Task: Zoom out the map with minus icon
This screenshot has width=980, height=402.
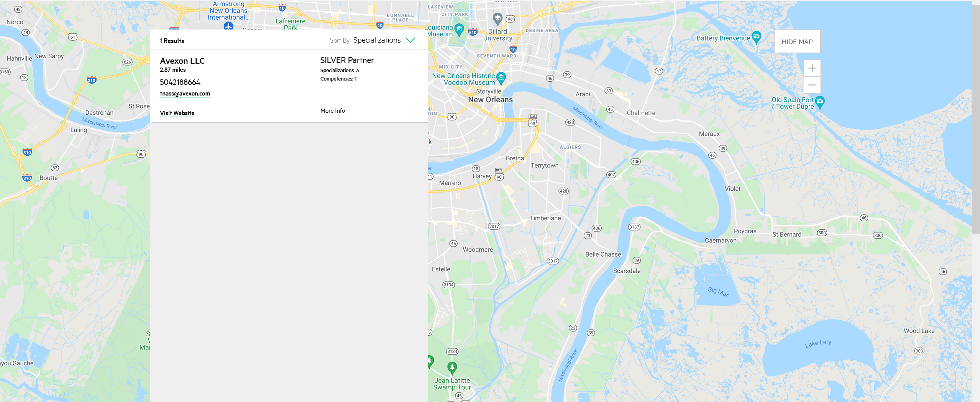Action: [x=812, y=85]
